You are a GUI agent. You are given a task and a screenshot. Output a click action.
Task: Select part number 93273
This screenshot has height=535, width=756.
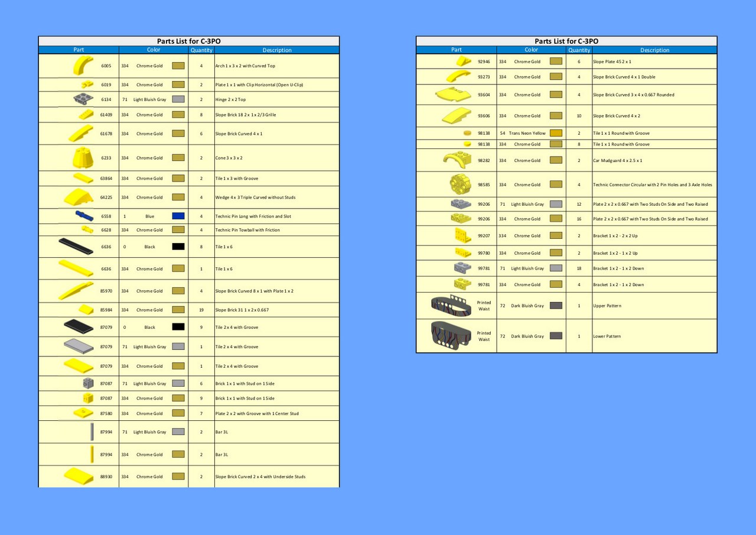(484, 77)
